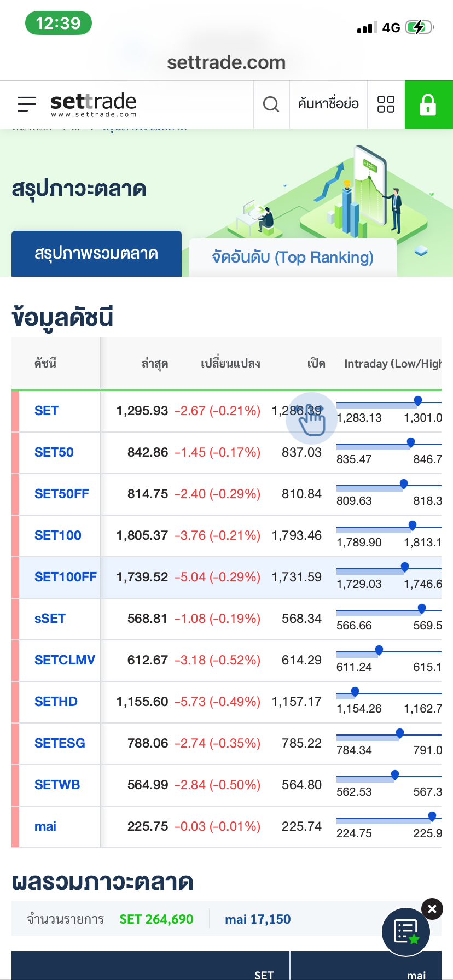This screenshot has height=980, width=453.
Task: Switch to สรุปภาพรวมตลาด tab
Action: pos(96,254)
